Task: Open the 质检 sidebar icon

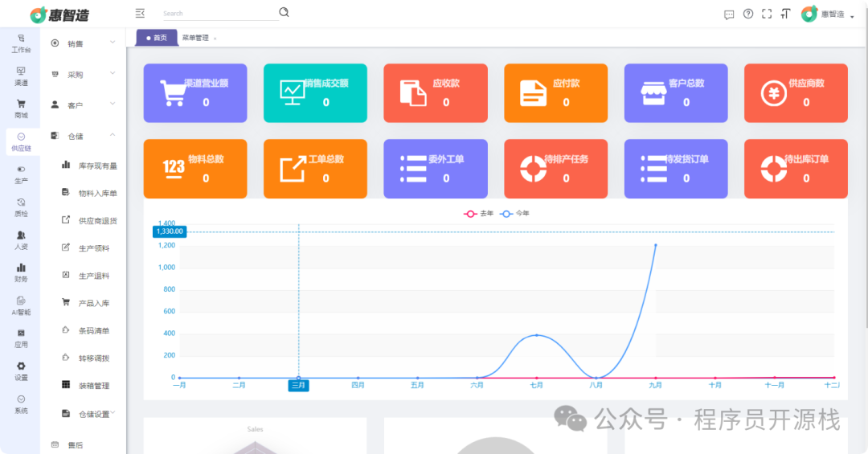Action: click(21, 207)
